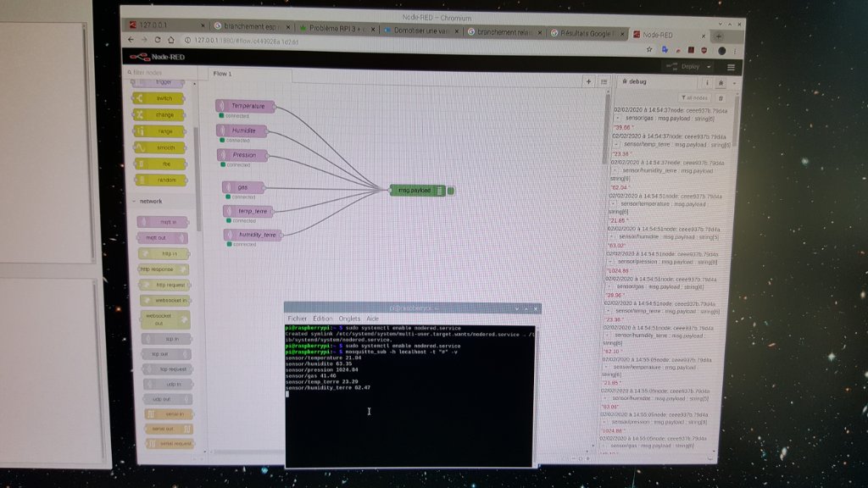The width and height of the screenshot is (868, 488).
Task: Click the add flow plus icon
Action: (589, 81)
